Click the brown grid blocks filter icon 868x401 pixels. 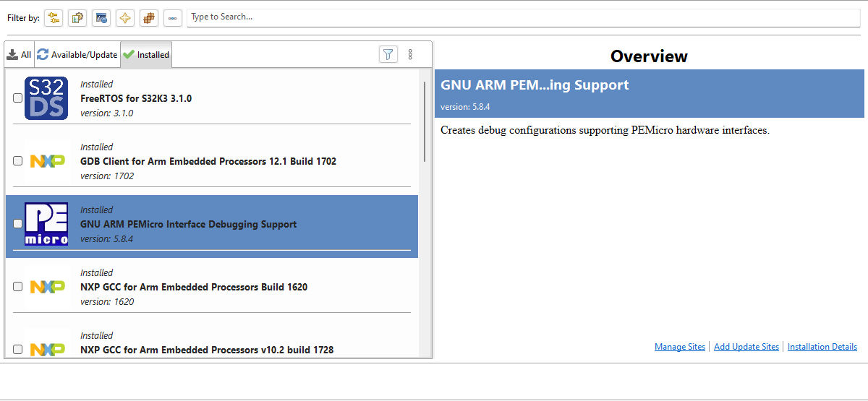pos(149,17)
